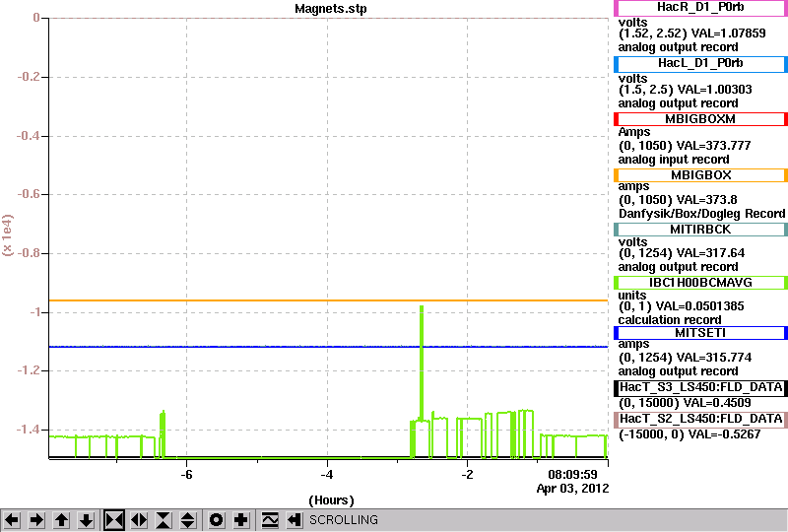Click the tall green spike on the plot
The image size is (788, 532).
coord(422,362)
